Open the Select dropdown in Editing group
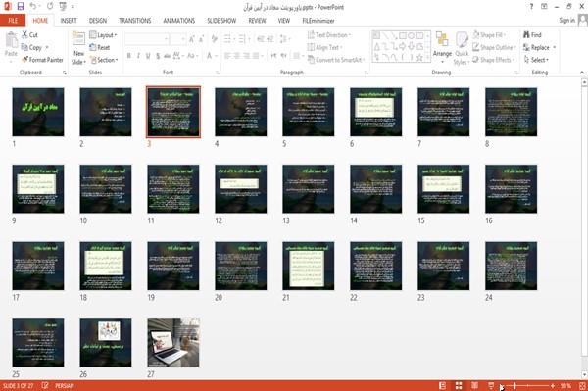Viewport: 588px width, 391px height. pyautogui.click(x=536, y=60)
